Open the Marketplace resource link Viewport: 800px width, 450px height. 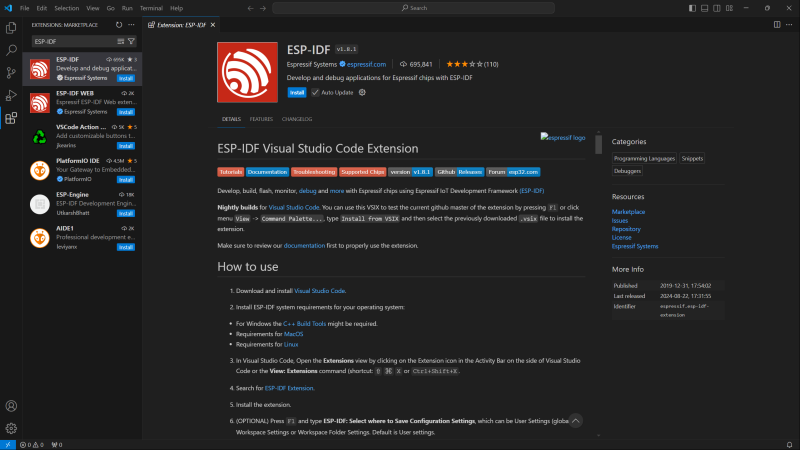tap(629, 212)
